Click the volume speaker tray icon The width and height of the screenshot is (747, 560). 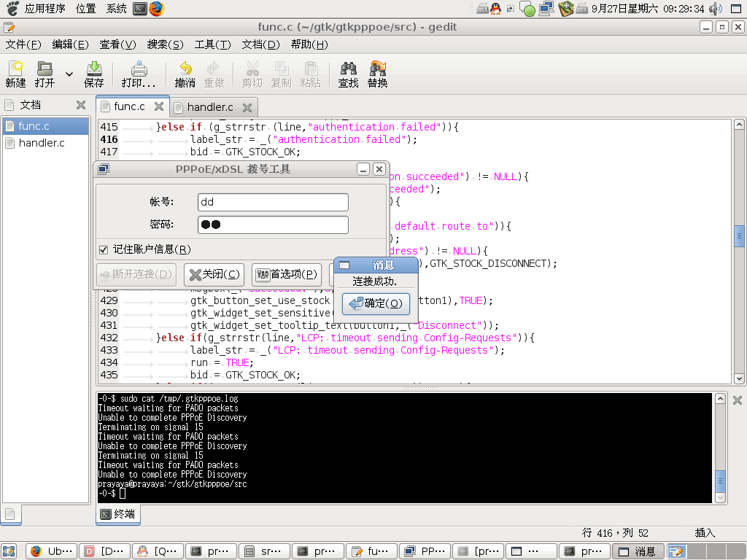715,9
